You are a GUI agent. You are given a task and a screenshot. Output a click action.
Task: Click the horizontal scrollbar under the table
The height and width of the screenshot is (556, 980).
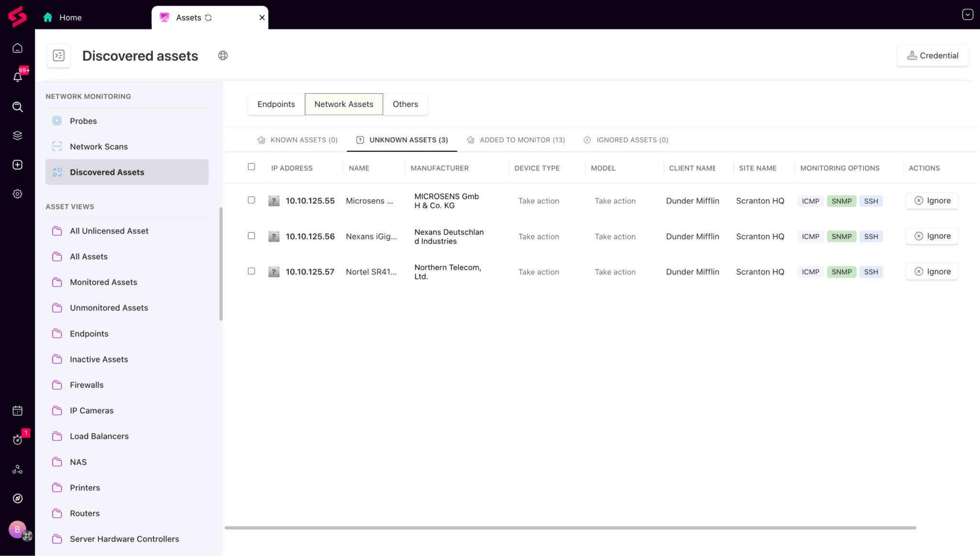[570, 528]
